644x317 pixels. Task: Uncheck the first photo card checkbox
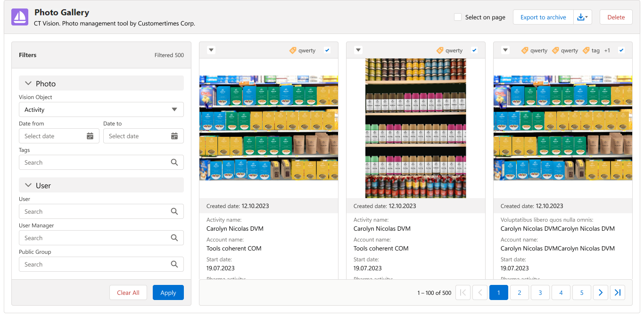click(327, 50)
